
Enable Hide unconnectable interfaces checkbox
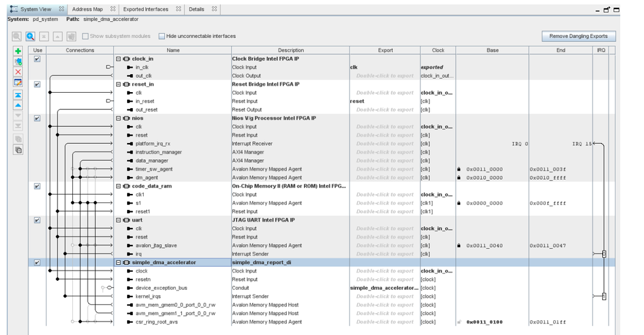(x=162, y=36)
